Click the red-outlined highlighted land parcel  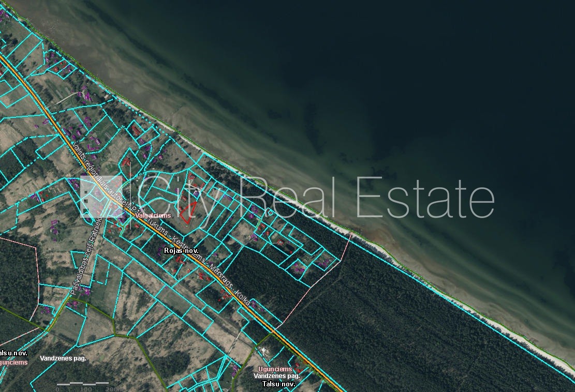point(188,213)
